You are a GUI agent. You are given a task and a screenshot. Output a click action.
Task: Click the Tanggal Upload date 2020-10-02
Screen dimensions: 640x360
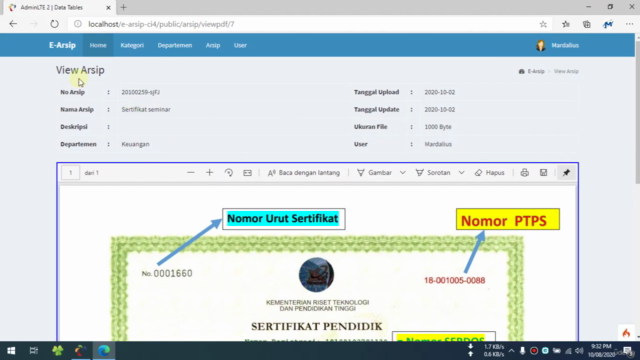(440, 92)
